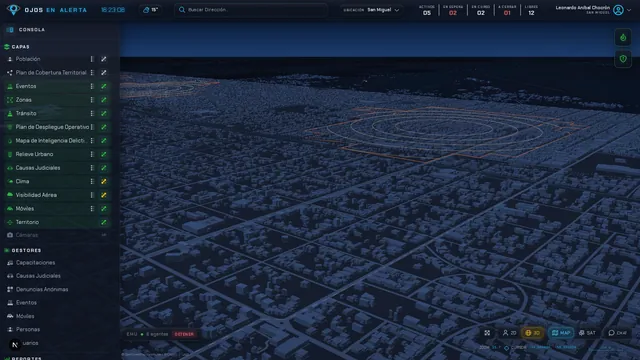Image resolution: width=640 pixels, height=360 pixels.
Task: Click the Territorio layer icon
Action: [10, 222]
